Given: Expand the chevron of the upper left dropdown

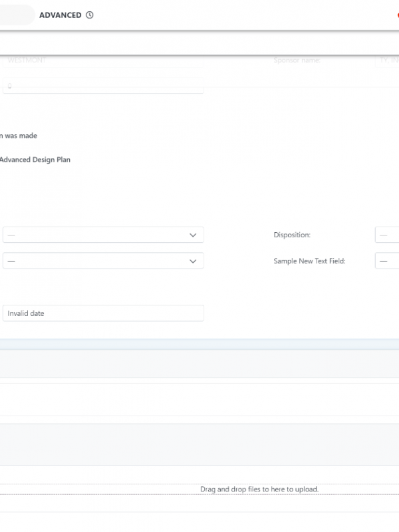Looking at the screenshot, I should point(193,235).
